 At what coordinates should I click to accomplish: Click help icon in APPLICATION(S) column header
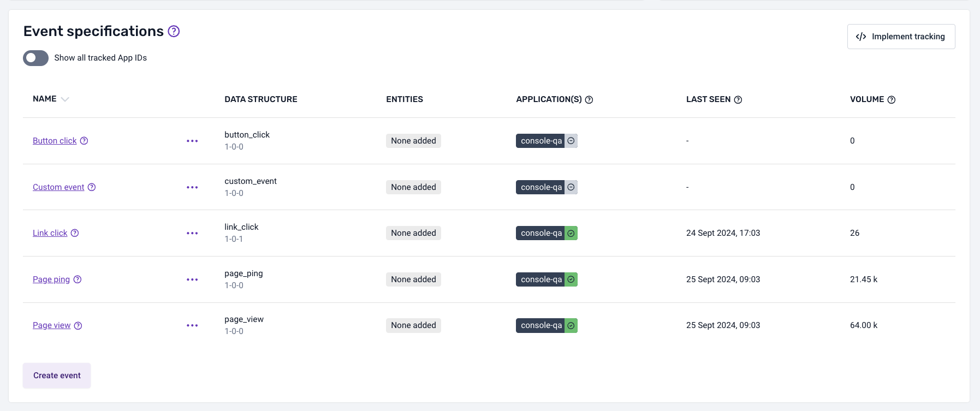click(589, 100)
